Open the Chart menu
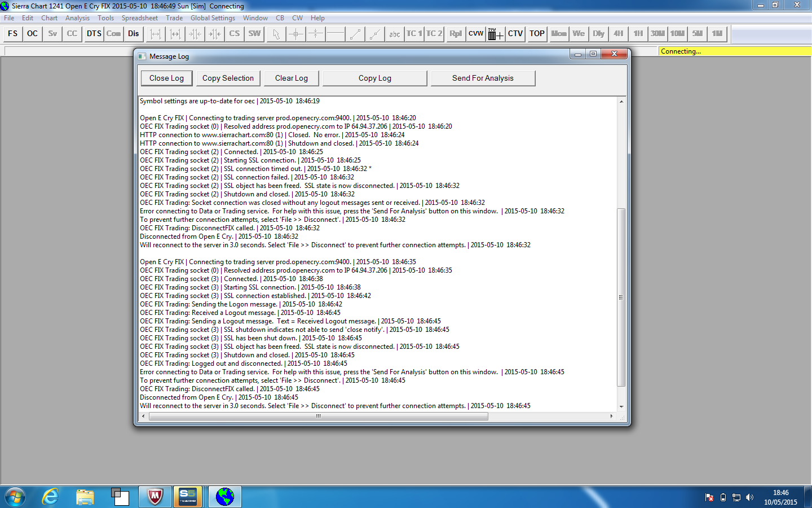 point(49,18)
